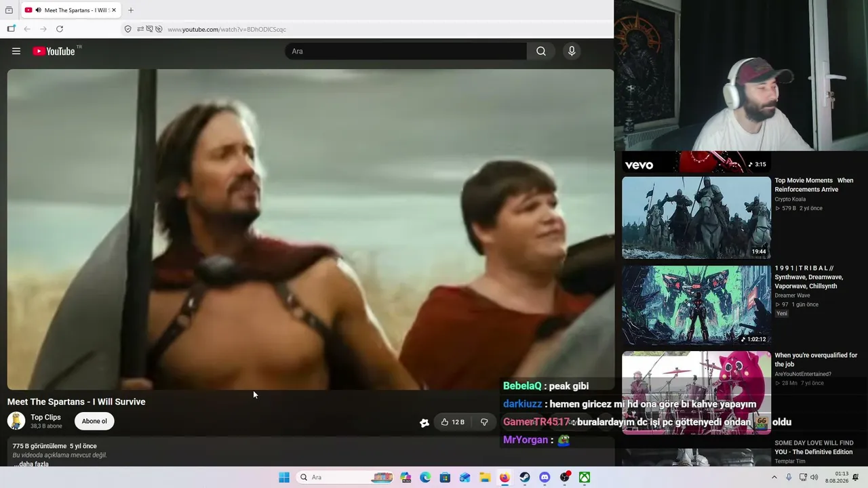Go to YouTube home via the logo
Viewport: 868px width, 488px height.
54,51
